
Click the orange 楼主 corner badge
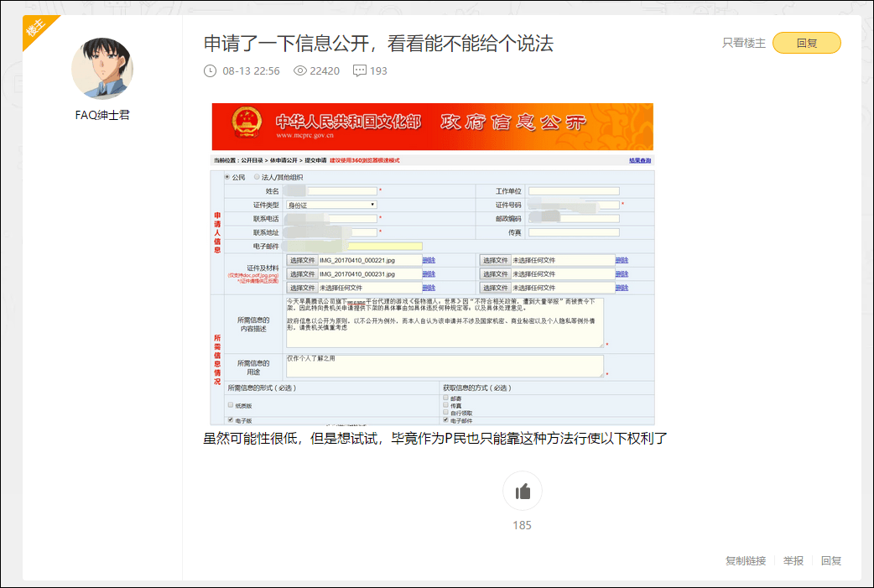click(x=36, y=29)
